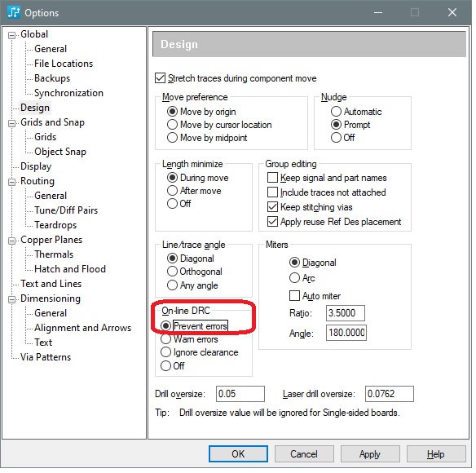Enable Keep signal and part names
Screen dimensions: 476x473
click(x=272, y=178)
